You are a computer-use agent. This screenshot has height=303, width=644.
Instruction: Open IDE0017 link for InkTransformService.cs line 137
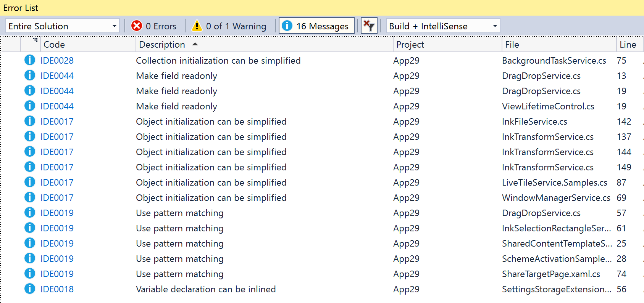point(57,137)
